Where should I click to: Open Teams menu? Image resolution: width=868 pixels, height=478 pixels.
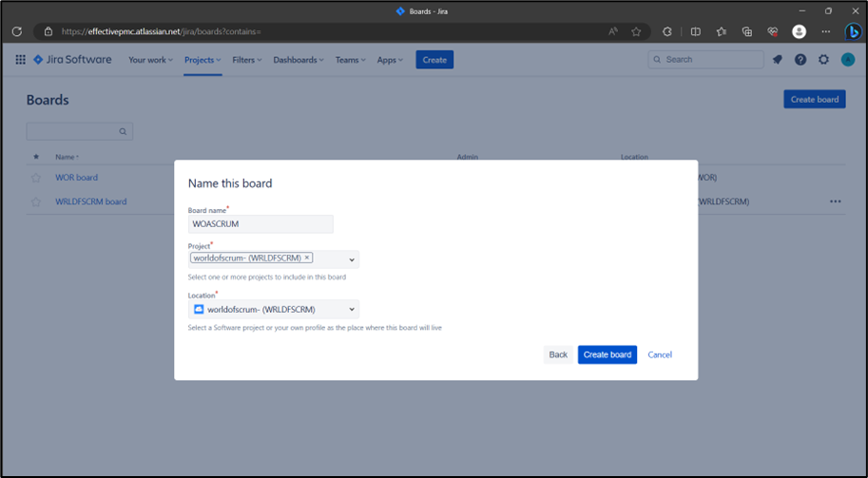tap(351, 60)
